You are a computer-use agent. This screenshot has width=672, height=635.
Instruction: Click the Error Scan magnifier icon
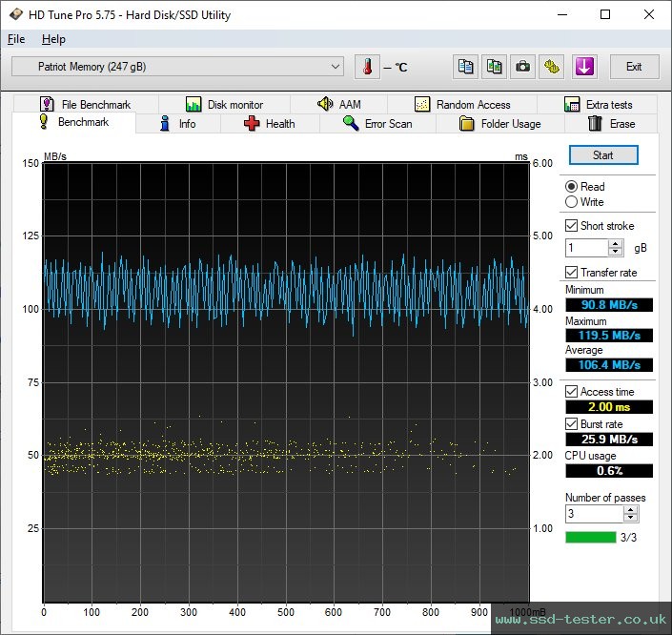(351, 124)
